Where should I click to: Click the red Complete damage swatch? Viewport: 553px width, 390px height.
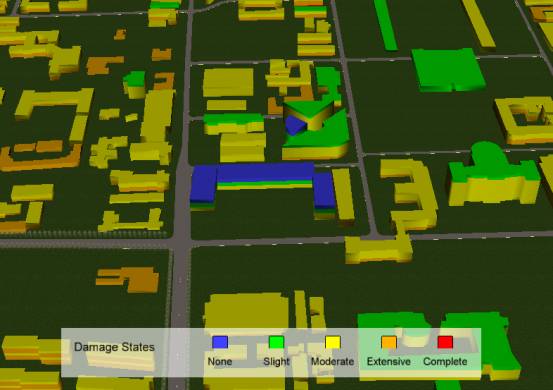pos(445,342)
